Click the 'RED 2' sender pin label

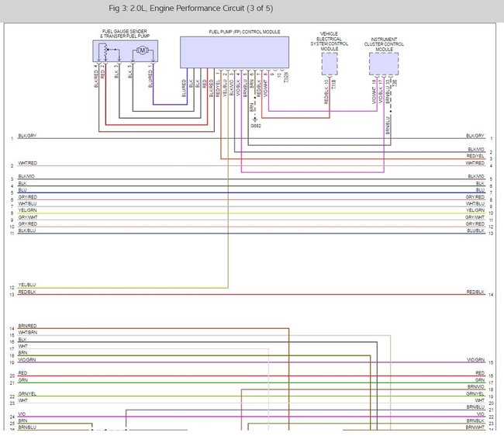point(102,71)
